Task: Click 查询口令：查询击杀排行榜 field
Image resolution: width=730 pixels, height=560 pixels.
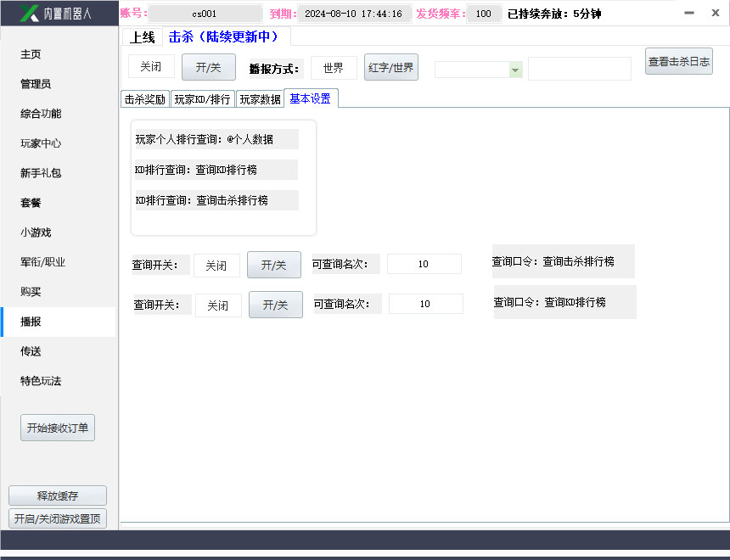Action: click(x=564, y=261)
